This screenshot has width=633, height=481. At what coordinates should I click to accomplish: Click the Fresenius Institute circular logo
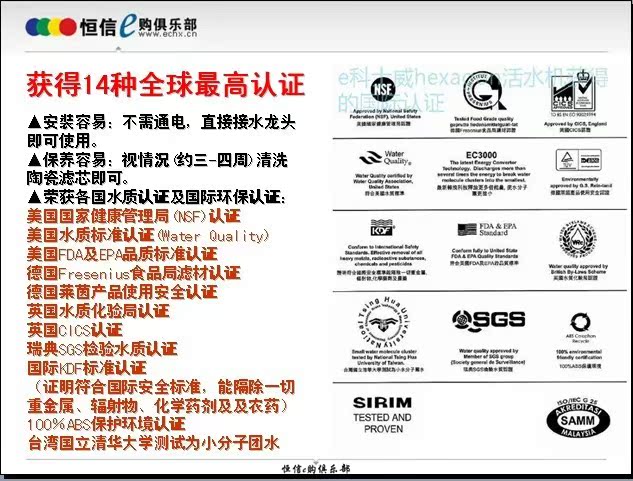click(x=484, y=91)
